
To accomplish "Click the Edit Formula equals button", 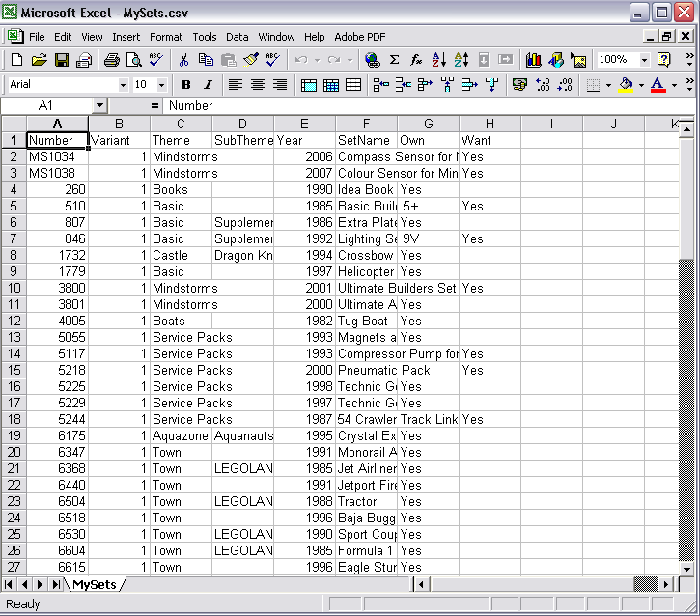I will (154, 106).
